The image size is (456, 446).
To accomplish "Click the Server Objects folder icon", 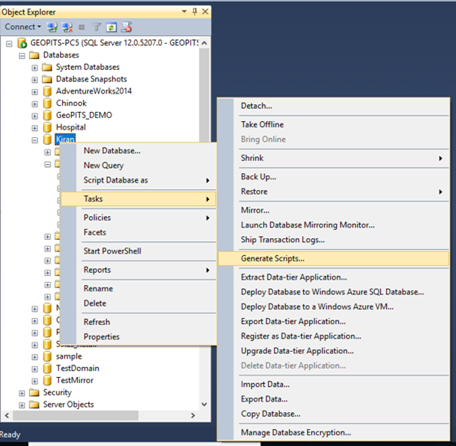I will click(x=34, y=405).
